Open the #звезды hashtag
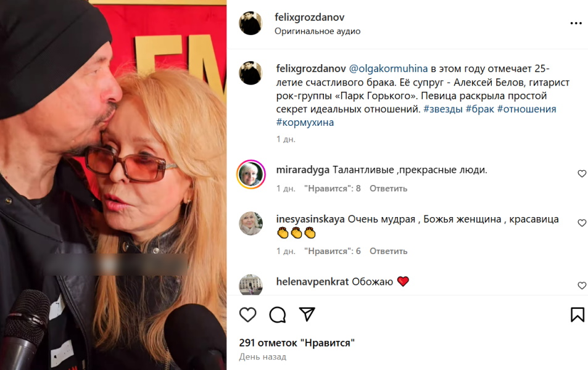This screenshot has width=588, height=370. tap(443, 109)
